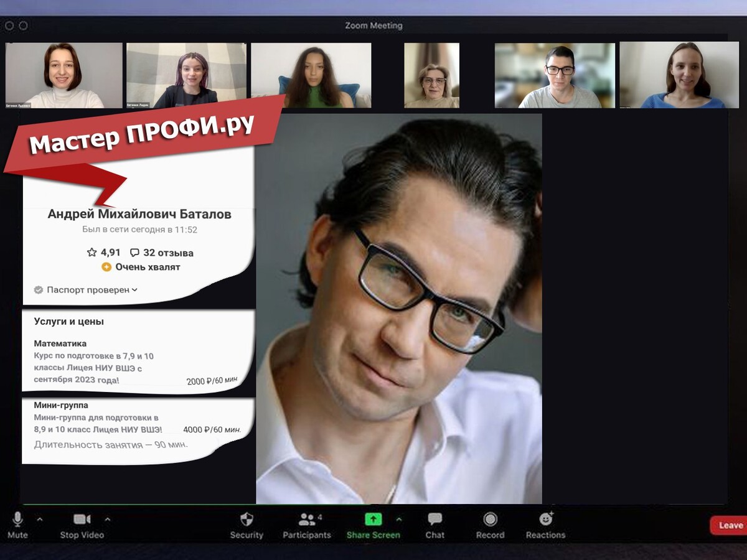Open the 32 отзыва reviews link
The width and height of the screenshot is (747, 560).
168,253
